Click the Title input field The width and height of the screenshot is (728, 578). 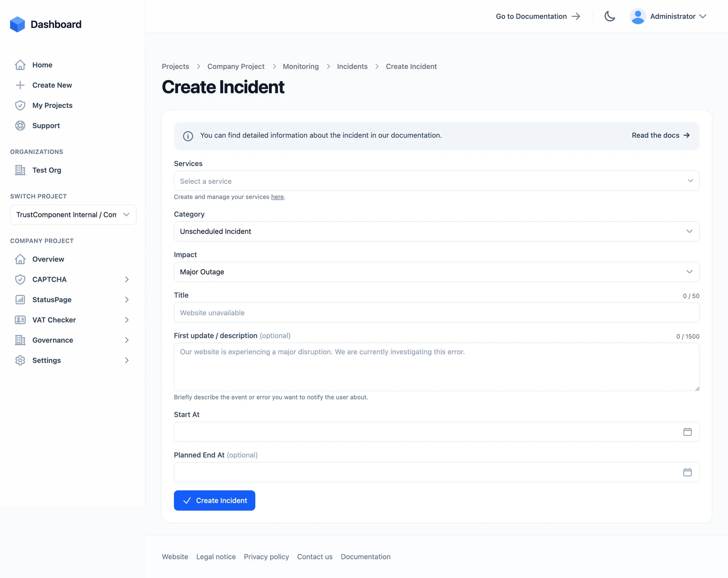(436, 312)
